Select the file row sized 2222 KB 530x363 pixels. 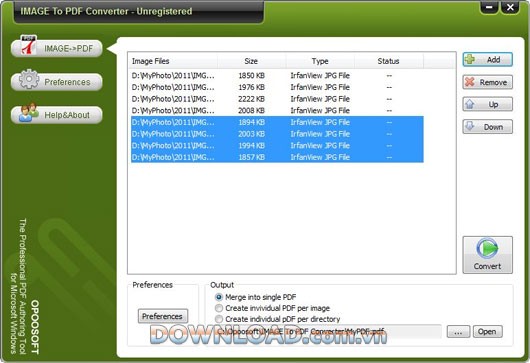click(x=277, y=99)
